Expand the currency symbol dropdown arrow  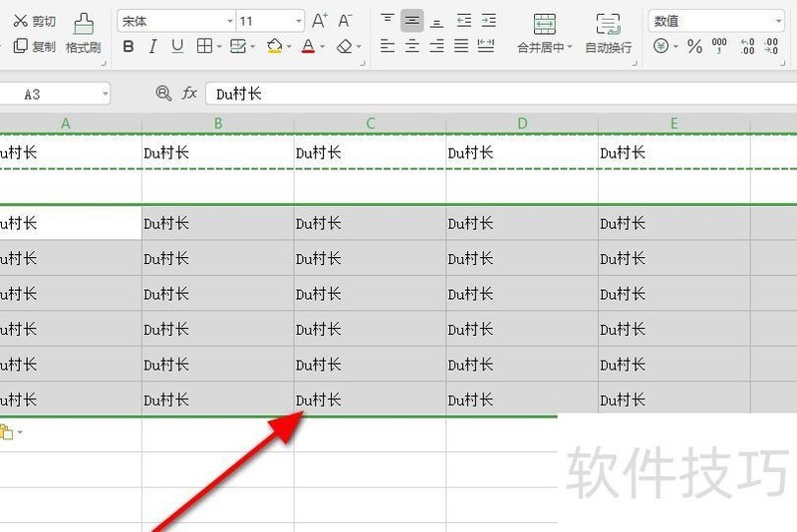click(x=676, y=47)
